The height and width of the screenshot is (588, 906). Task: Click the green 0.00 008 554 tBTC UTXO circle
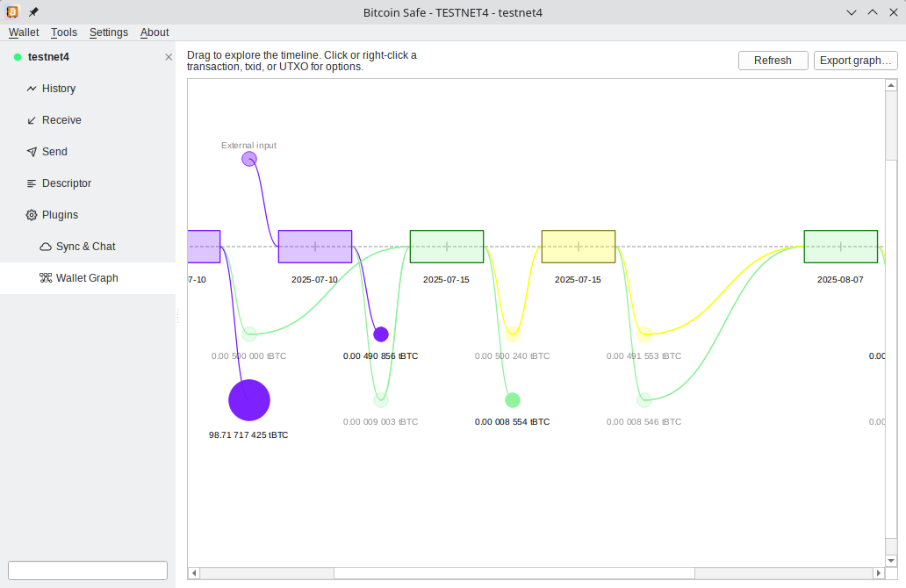point(513,399)
